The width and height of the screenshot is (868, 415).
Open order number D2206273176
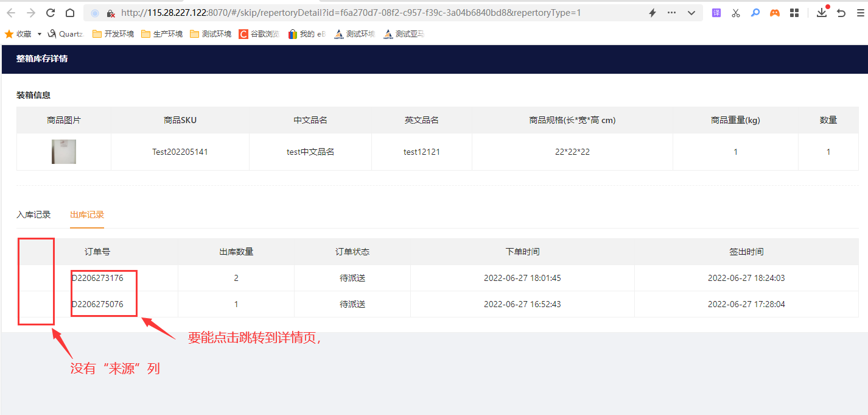(x=97, y=278)
